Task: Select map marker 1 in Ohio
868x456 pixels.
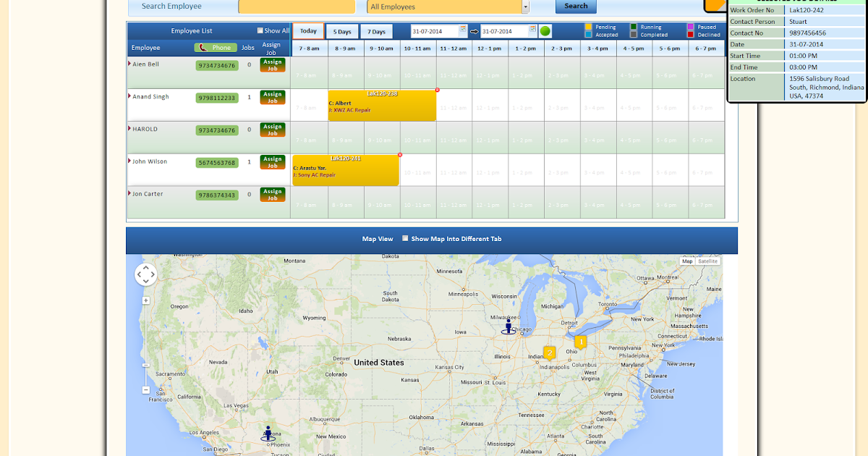Action: pyautogui.click(x=579, y=340)
